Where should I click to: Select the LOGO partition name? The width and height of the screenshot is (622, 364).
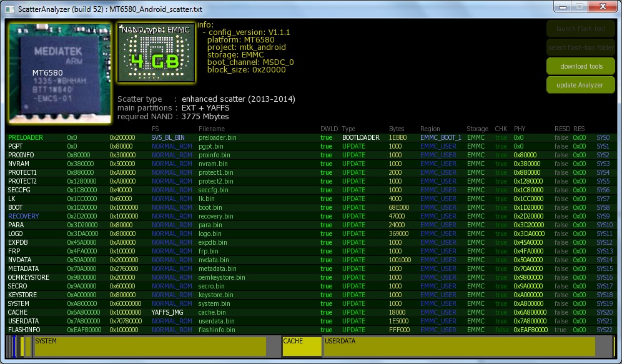[x=16, y=234]
